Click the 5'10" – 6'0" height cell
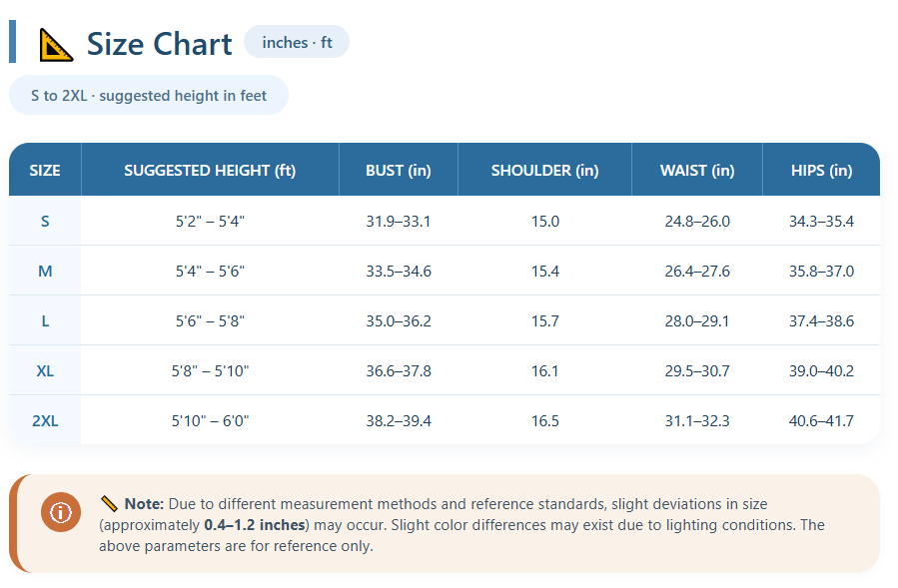 (210, 421)
